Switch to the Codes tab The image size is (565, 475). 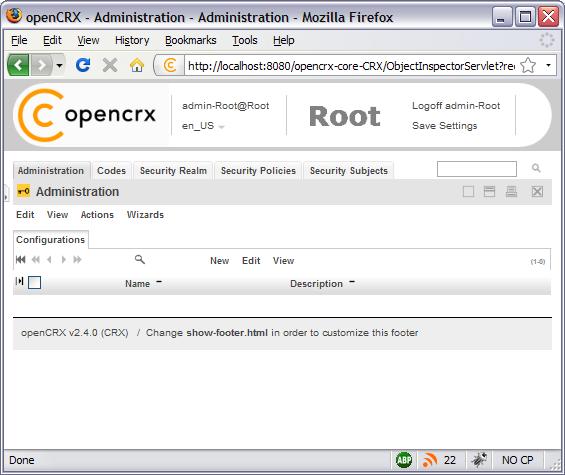111,170
